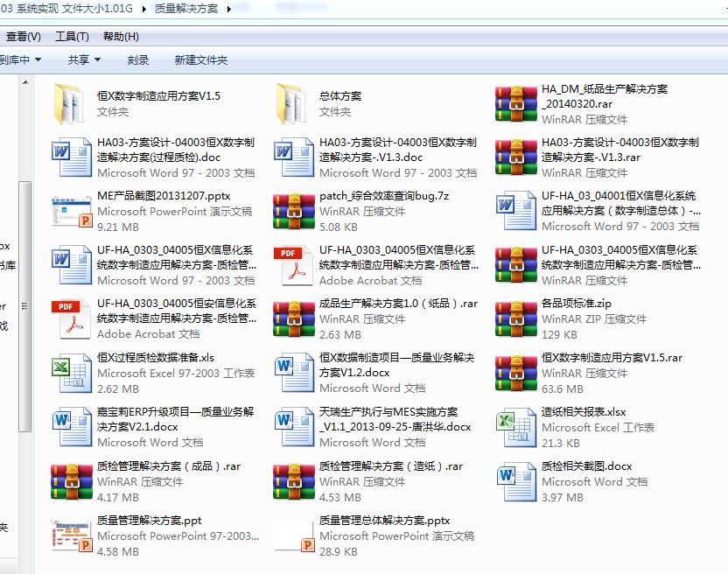Click navigation pane scrollbar up arrow

click(x=25, y=82)
